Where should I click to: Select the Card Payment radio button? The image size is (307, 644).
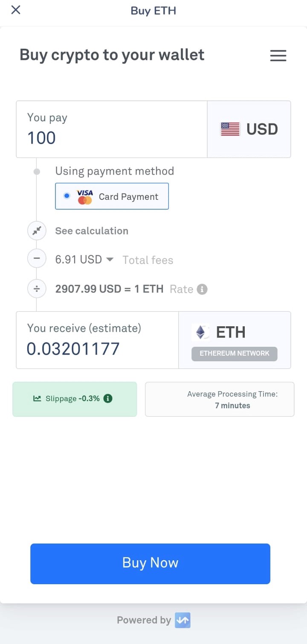(x=67, y=196)
